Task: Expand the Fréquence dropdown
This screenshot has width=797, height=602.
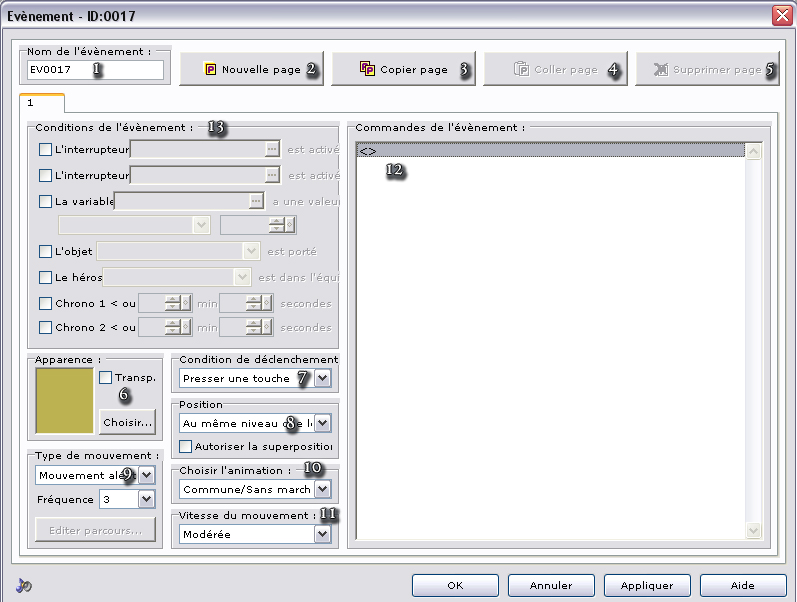Action: (x=147, y=499)
